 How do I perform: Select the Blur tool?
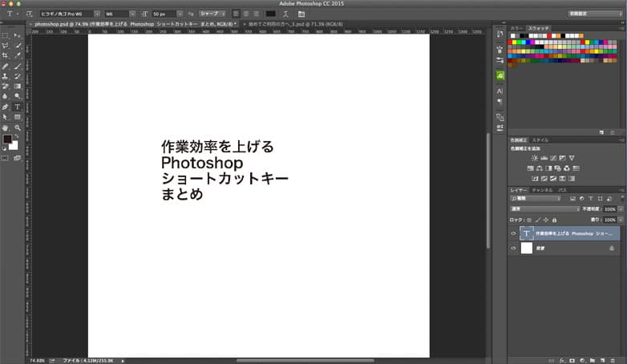coord(5,96)
